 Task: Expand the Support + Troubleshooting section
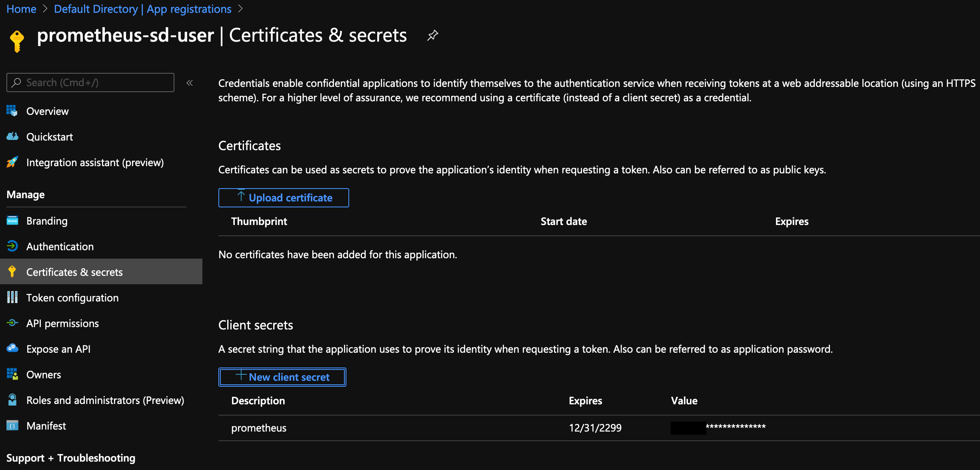point(71,458)
